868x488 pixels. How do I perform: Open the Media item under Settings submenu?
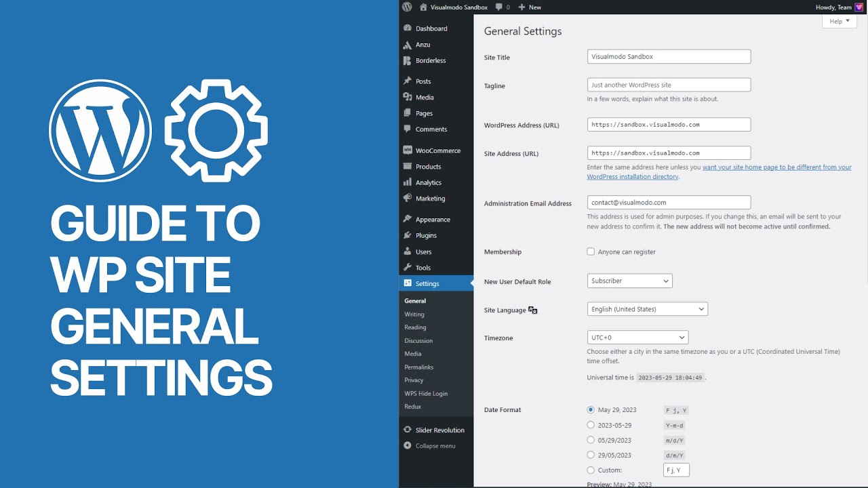pos(413,354)
